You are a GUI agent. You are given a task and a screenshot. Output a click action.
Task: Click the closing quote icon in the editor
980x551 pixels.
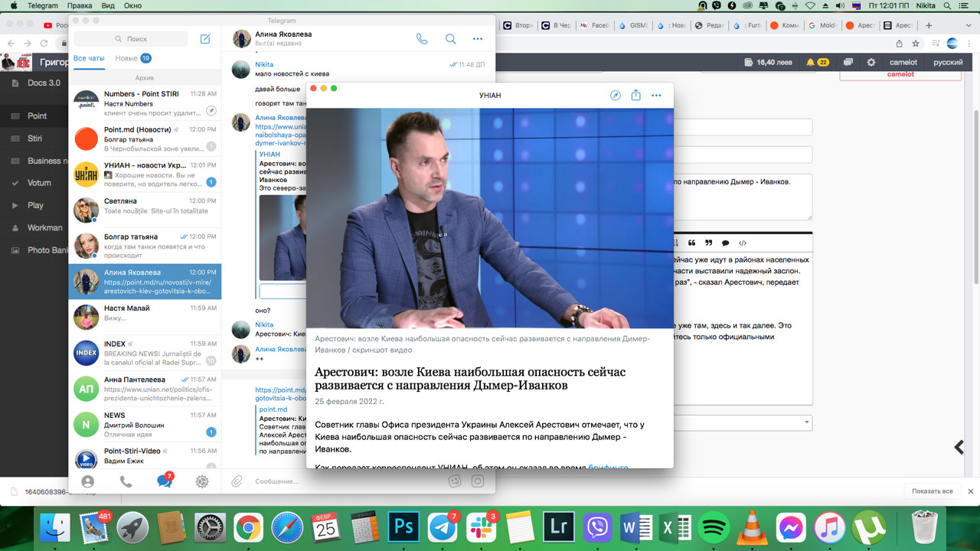click(709, 243)
